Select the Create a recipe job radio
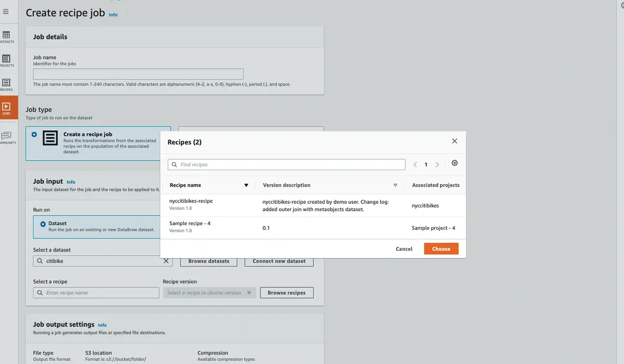The image size is (624, 364). coord(34,134)
